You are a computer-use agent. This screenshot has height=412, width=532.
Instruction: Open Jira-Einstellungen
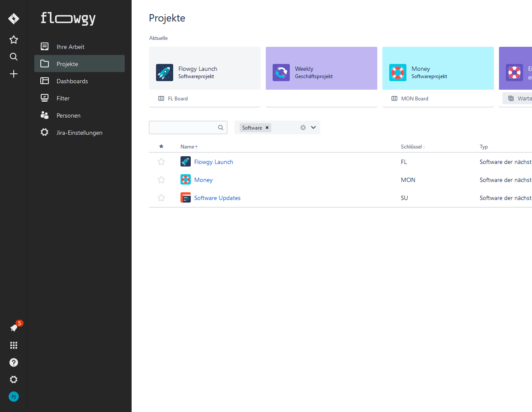[79, 132]
